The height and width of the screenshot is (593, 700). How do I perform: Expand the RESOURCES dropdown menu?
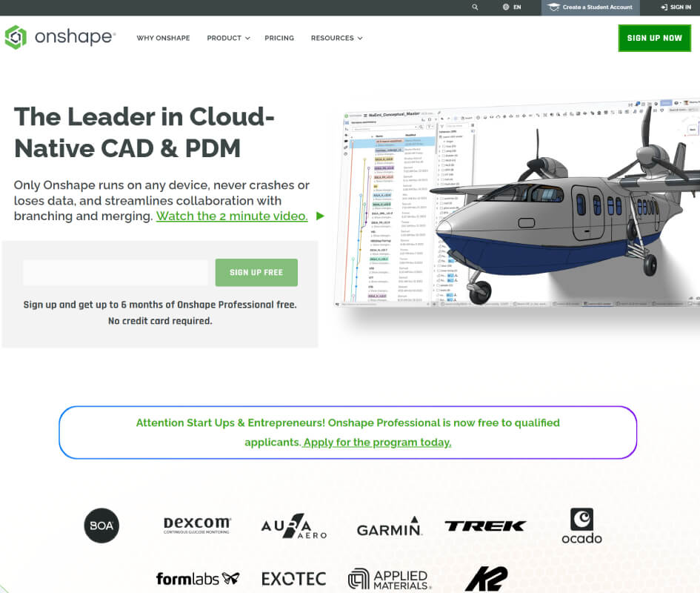[336, 38]
